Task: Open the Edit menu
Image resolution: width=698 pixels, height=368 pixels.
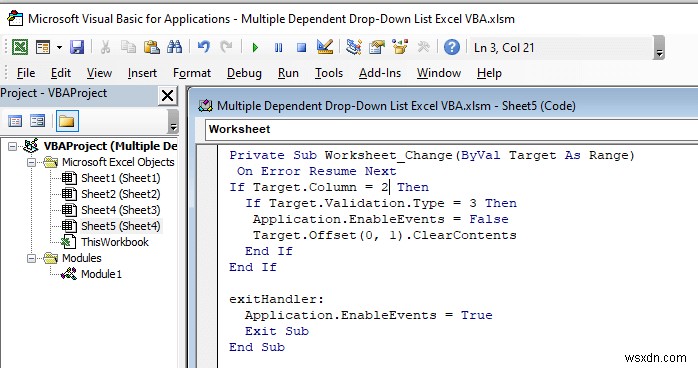Action: pos(61,73)
